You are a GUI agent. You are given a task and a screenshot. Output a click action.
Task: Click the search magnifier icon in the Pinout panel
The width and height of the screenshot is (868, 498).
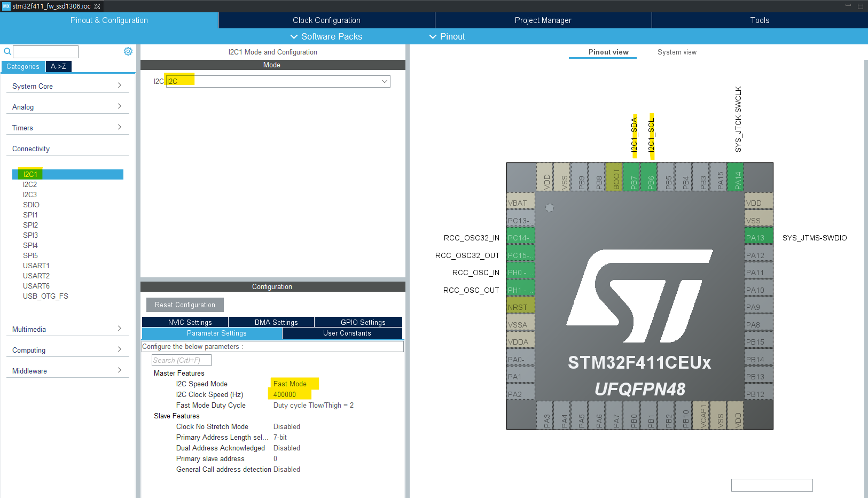click(x=7, y=51)
